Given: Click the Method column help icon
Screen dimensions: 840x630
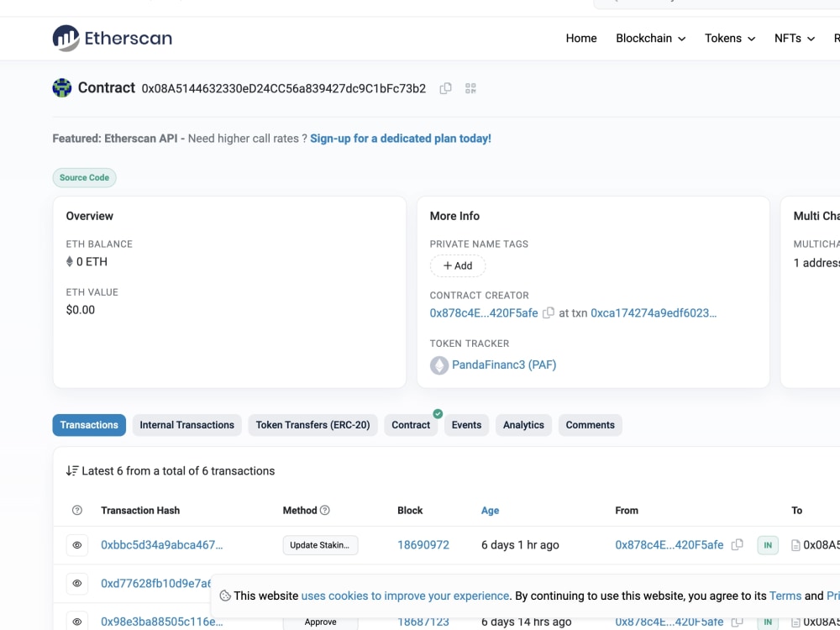Looking at the screenshot, I should pyautogui.click(x=324, y=510).
